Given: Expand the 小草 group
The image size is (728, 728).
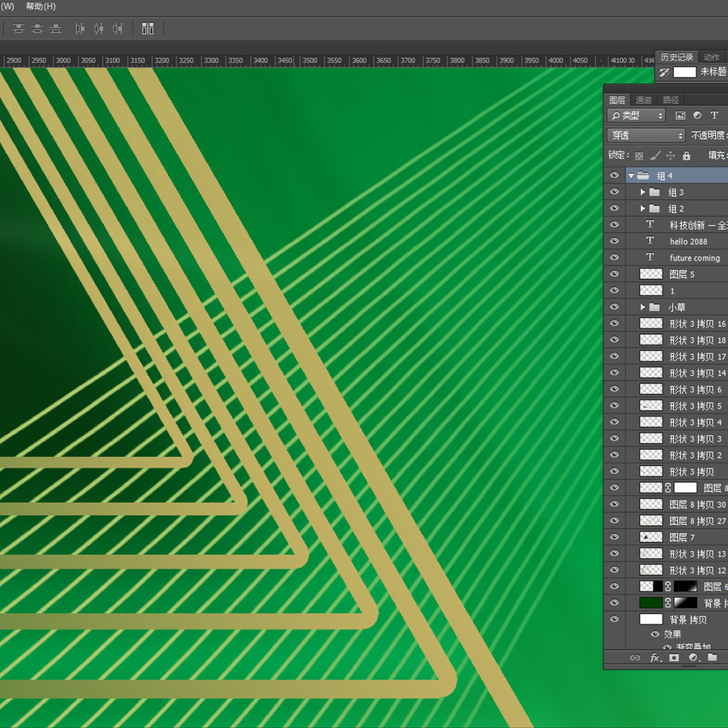Looking at the screenshot, I should pos(642,307).
